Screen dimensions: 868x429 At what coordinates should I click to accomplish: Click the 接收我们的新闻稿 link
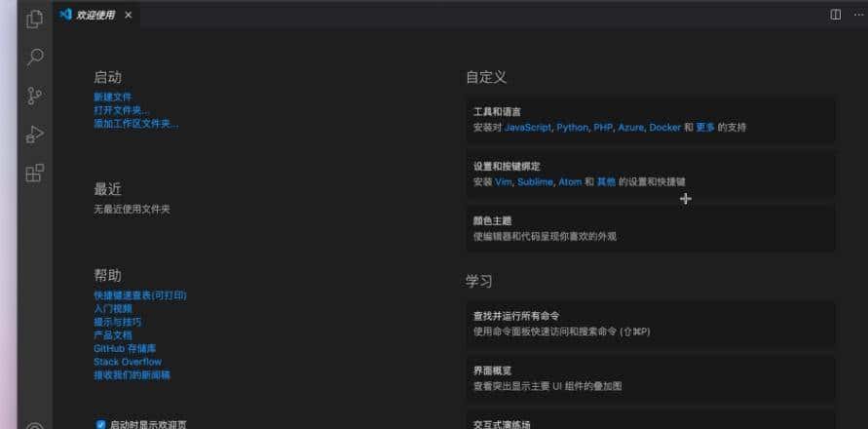tap(132, 375)
